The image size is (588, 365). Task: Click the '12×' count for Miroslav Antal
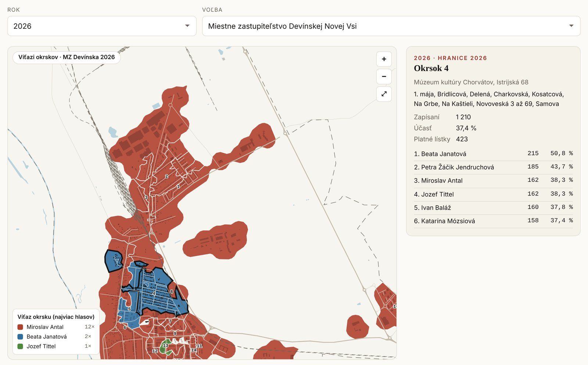click(x=89, y=327)
